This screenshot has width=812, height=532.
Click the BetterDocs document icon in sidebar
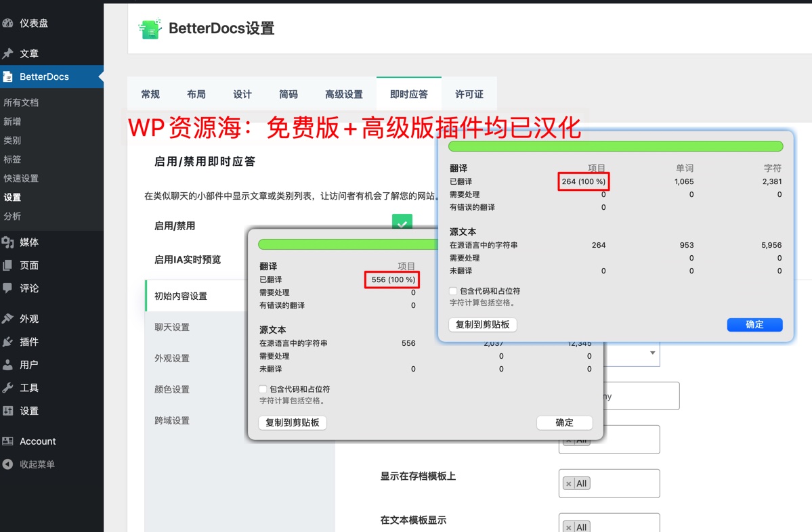(7, 76)
